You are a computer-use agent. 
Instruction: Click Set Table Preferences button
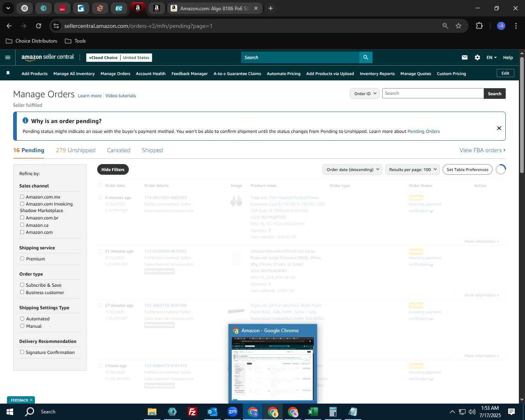click(x=468, y=169)
